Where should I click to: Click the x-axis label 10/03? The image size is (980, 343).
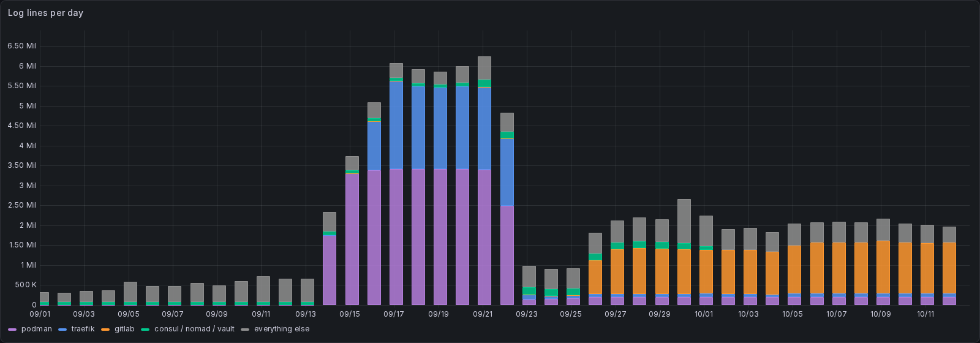click(x=748, y=314)
